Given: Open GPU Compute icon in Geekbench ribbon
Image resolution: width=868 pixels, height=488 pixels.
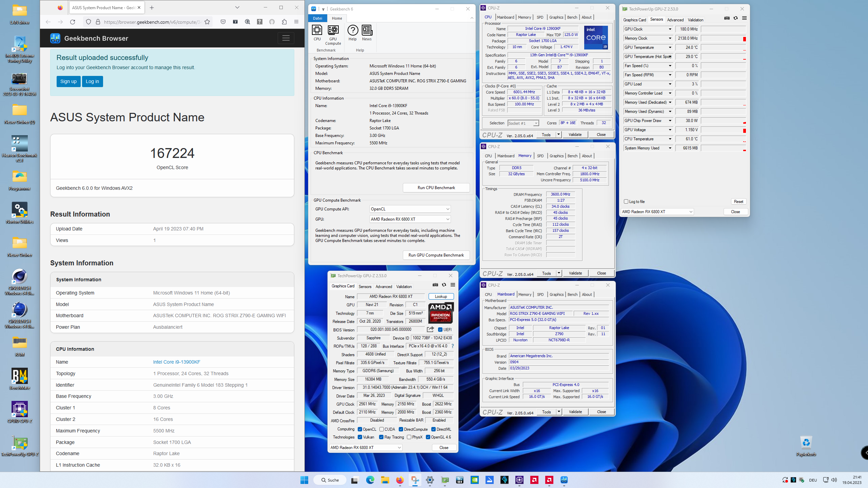Looking at the screenshot, I should pyautogui.click(x=333, y=35).
